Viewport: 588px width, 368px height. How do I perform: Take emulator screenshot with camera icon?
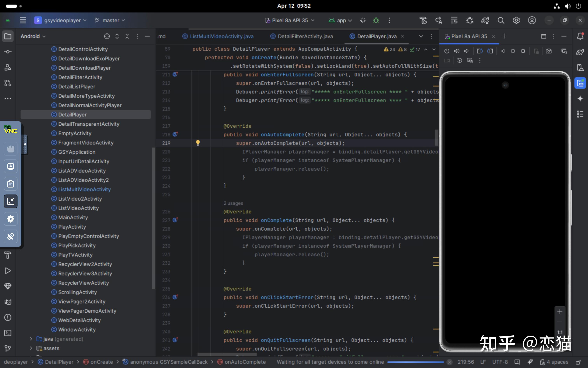[549, 51]
